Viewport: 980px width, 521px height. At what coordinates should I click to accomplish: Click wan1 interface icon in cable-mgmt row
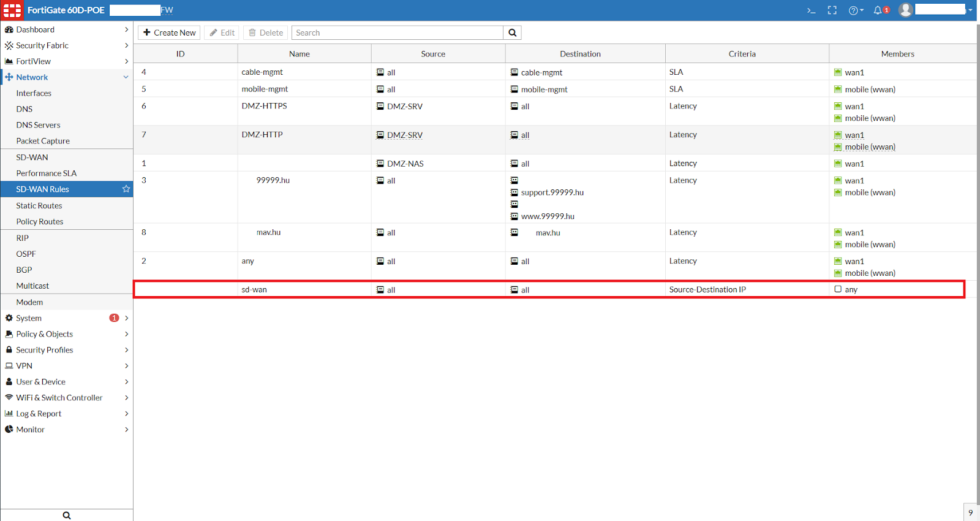(x=838, y=72)
